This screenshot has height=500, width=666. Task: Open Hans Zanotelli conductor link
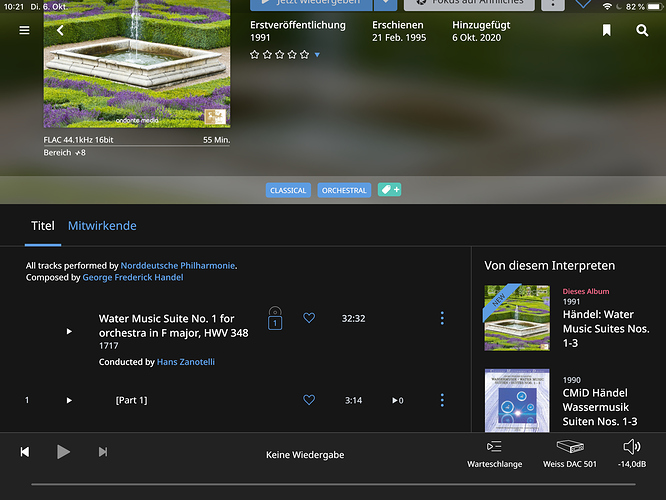pyautogui.click(x=186, y=362)
